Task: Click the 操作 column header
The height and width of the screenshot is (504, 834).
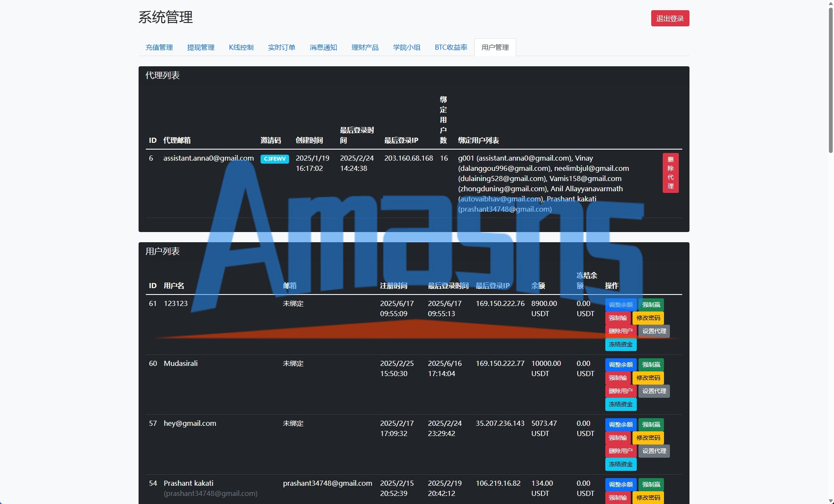Action: pos(612,286)
